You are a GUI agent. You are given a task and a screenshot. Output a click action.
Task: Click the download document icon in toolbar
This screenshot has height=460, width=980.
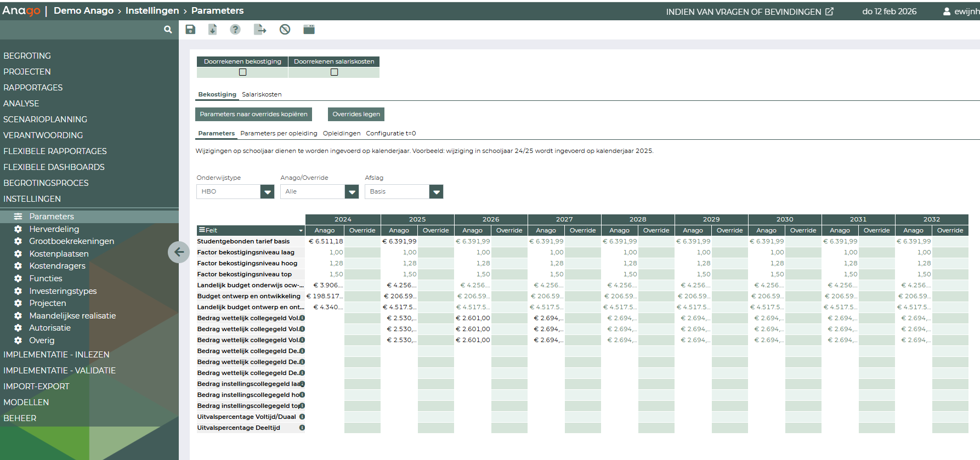(x=213, y=30)
